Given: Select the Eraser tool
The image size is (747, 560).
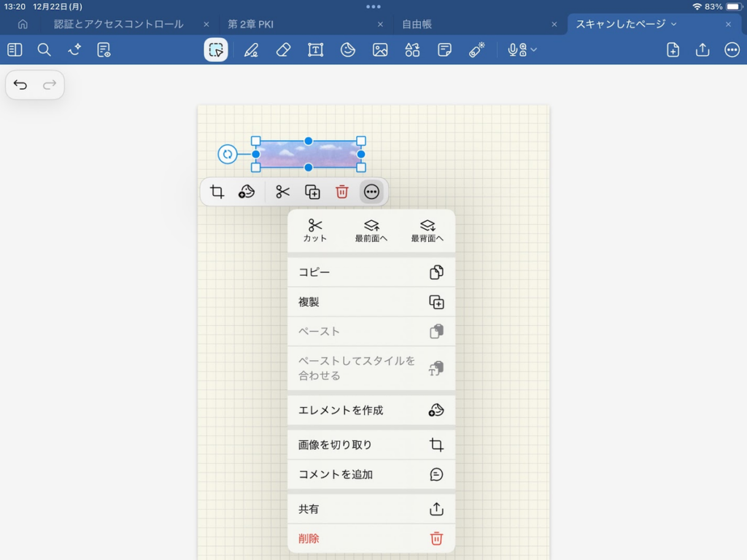Looking at the screenshot, I should click(x=284, y=50).
